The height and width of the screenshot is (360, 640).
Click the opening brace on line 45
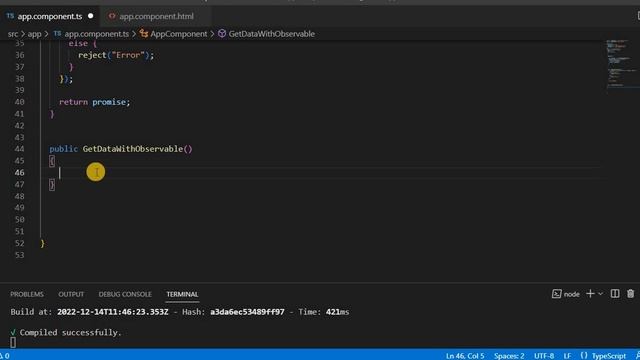pyautogui.click(x=52, y=161)
